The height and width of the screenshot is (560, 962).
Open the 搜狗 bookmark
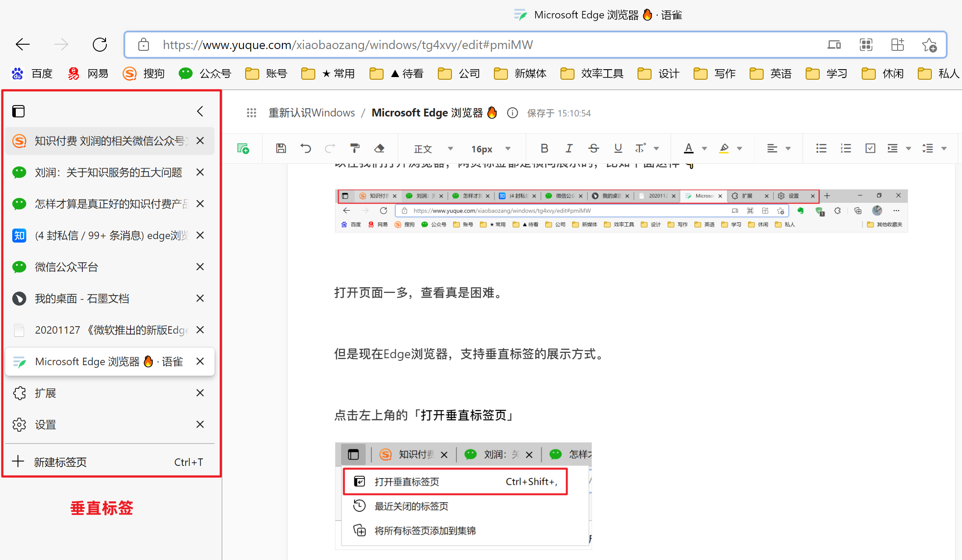click(x=144, y=74)
